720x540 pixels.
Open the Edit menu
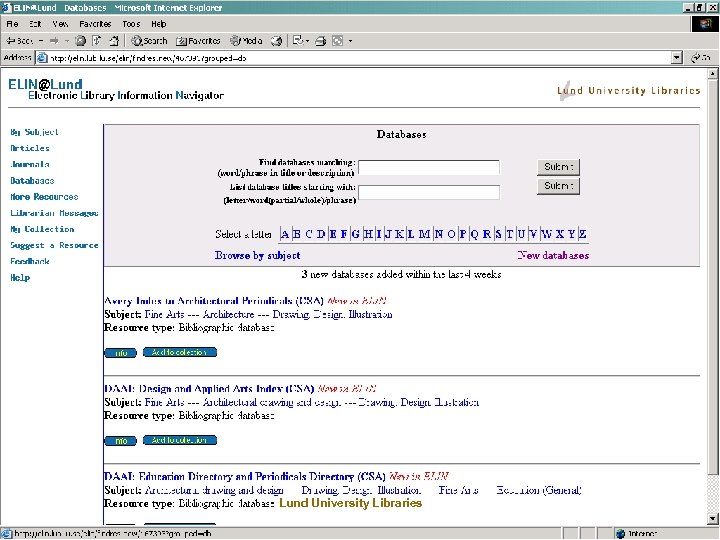[x=35, y=24]
